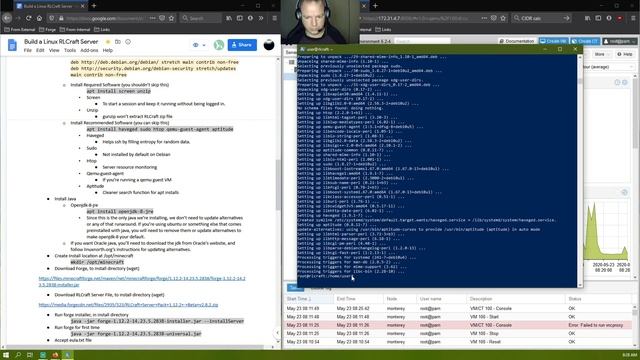This screenshot has height=360, width=640.
Task: Select the VM 100 - Stop task row
Action: pos(458,333)
